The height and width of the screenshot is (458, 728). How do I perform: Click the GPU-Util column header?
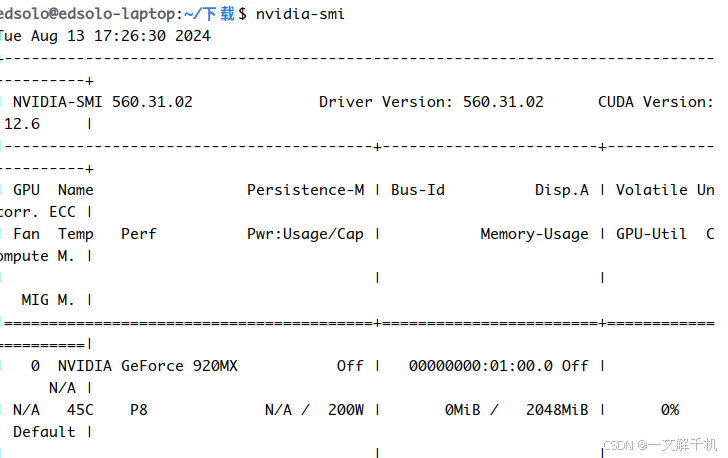click(651, 234)
